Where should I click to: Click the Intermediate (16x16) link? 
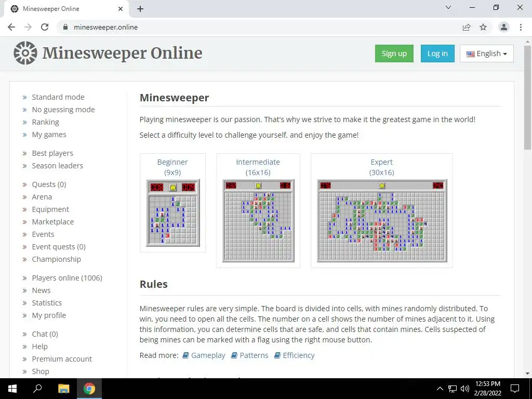tap(258, 167)
